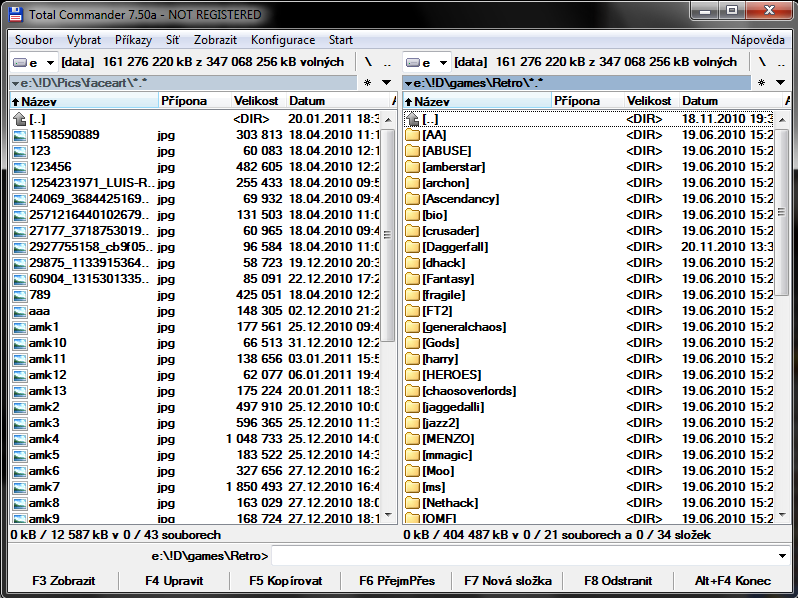Click the up-folder icon in right panel

pos(413,119)
